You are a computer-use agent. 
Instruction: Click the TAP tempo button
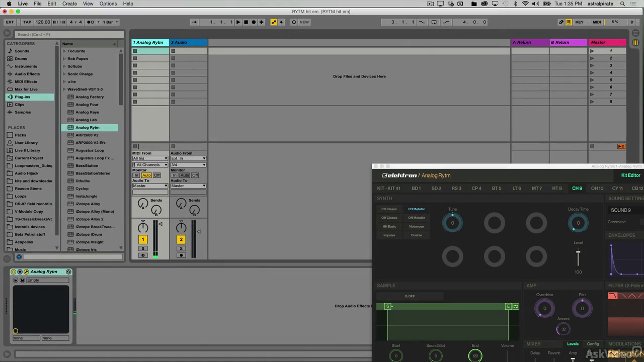27,22
